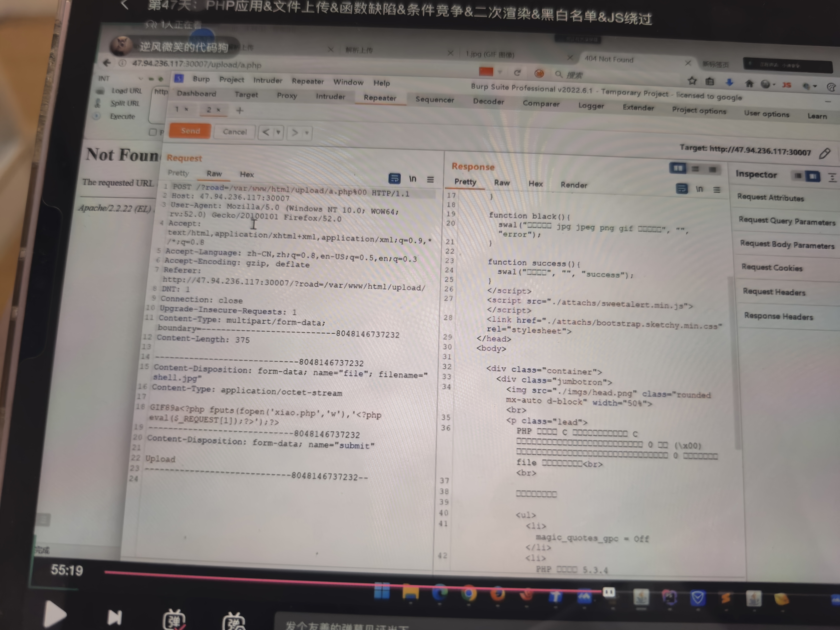The width and height of the screenshot is (840, 630).
Task: Open the Hex tab in Request
Action: click(x=247, y=174)
